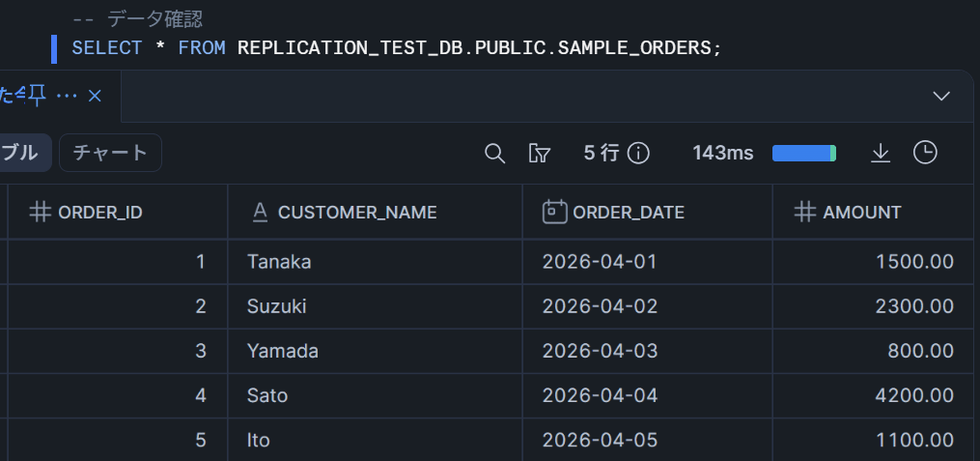Screen dimensions: 980x461
Task: Switch to the チャート view
Action: pyautogui.click(x=110, y=153)
